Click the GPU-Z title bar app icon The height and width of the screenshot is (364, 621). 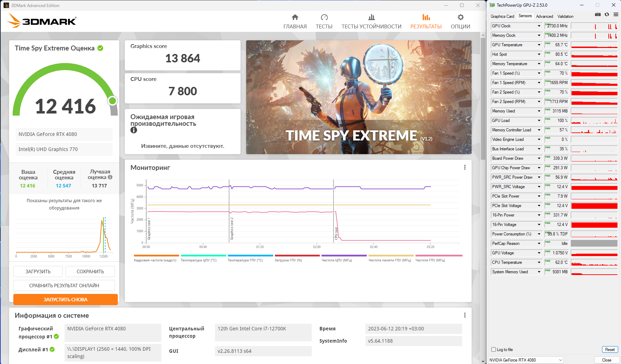pyautogui.click(x=492, y=5)
